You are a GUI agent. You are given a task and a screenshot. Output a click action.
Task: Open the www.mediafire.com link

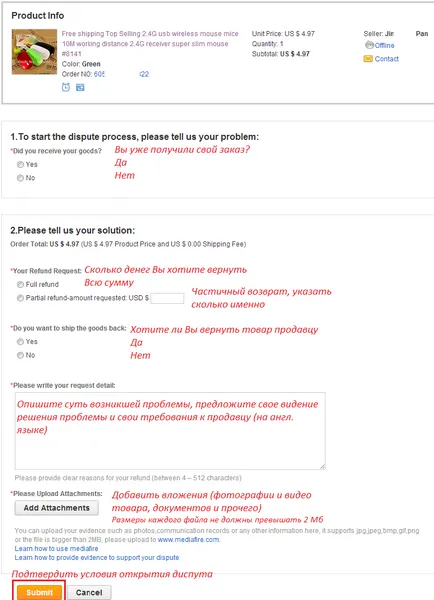pyautogui.click(x=189, y=540)
